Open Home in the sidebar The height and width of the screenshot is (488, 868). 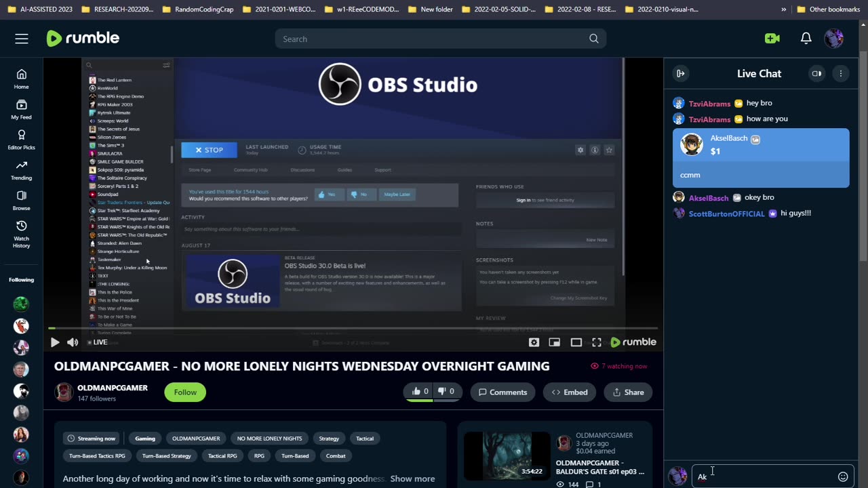(22, 79)
